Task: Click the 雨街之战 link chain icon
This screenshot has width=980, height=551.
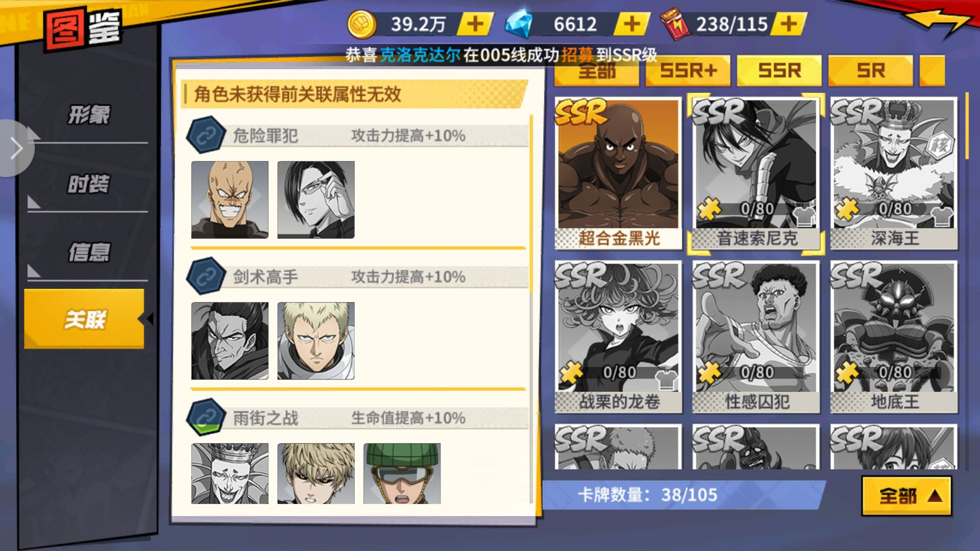Action: (x=206, y=417)
